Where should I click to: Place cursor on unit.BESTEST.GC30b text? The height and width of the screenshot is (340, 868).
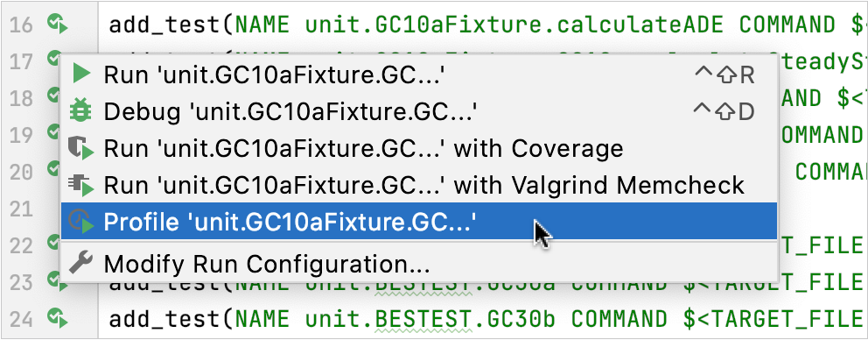coord(432,319)
